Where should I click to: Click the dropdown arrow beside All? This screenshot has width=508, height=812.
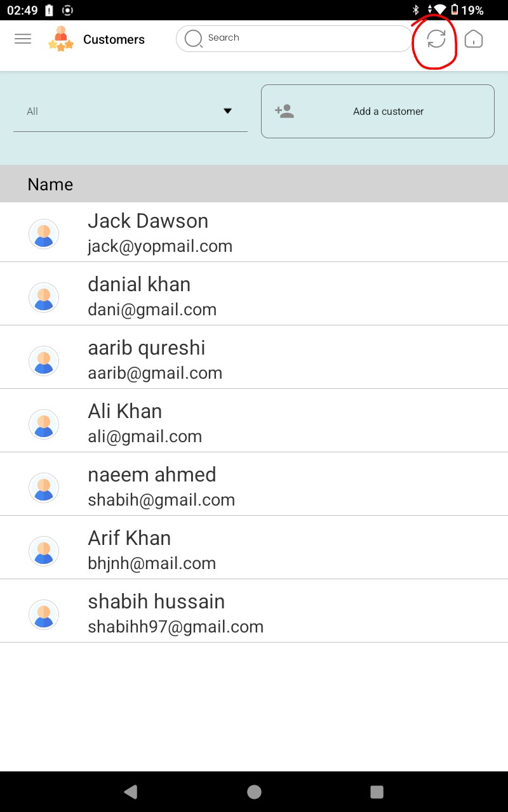click(x=228, y=111)
